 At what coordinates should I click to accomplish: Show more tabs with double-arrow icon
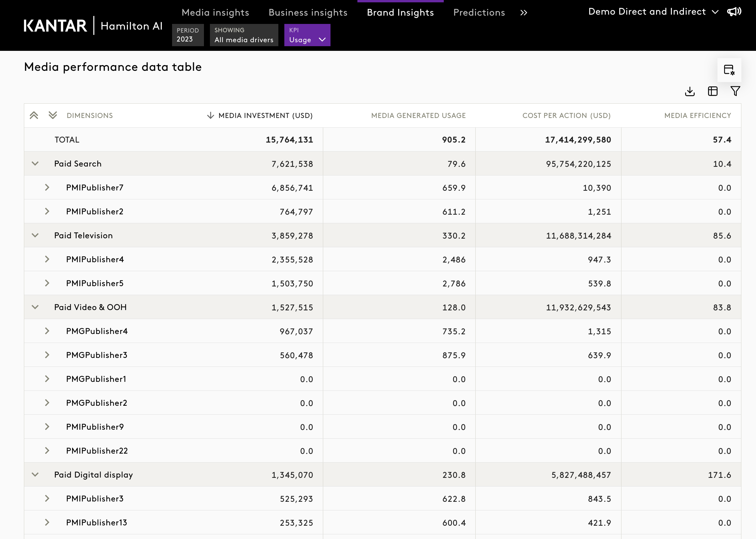(x=524, y=13)
